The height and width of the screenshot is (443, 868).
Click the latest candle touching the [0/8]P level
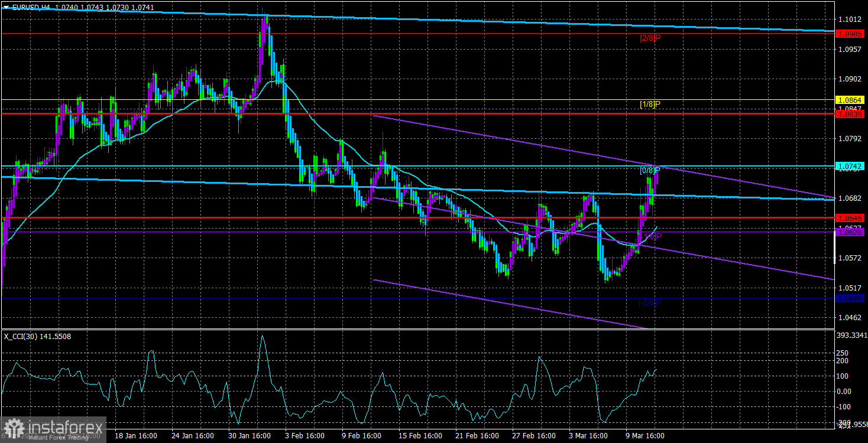(x=656, y=175)
